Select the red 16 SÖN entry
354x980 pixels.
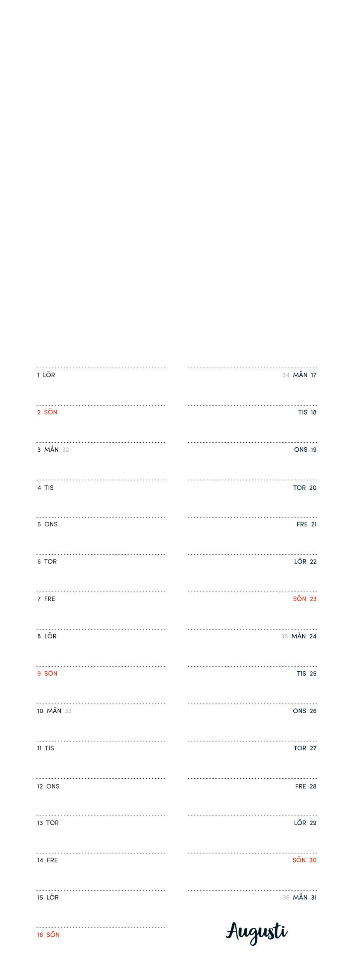48,935
